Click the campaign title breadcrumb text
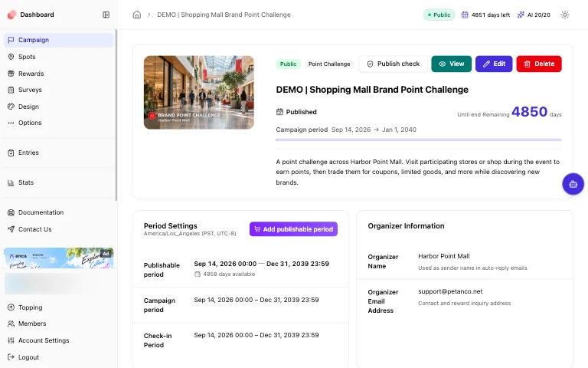Screen dimensions: 588x368 (224, 15)
